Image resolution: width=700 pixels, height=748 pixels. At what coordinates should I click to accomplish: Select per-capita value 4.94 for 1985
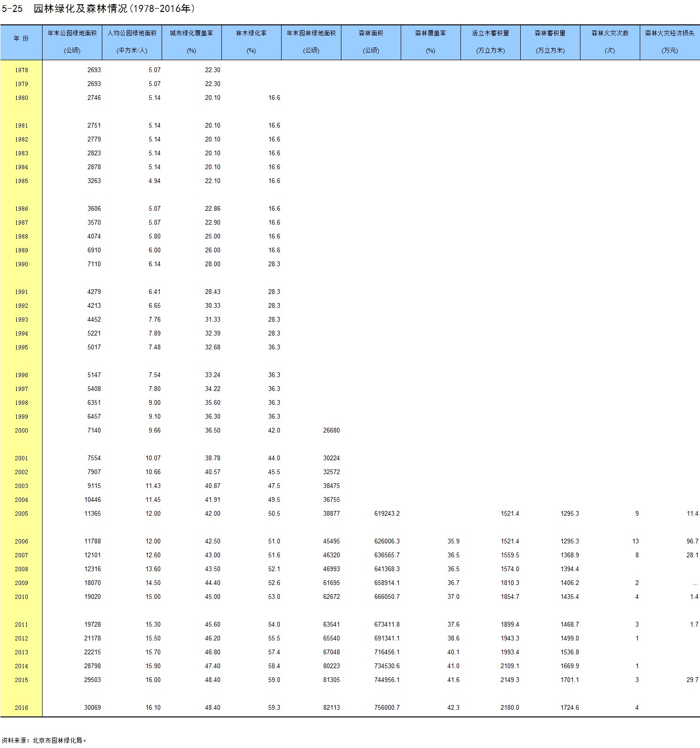[x=154, y=181]
